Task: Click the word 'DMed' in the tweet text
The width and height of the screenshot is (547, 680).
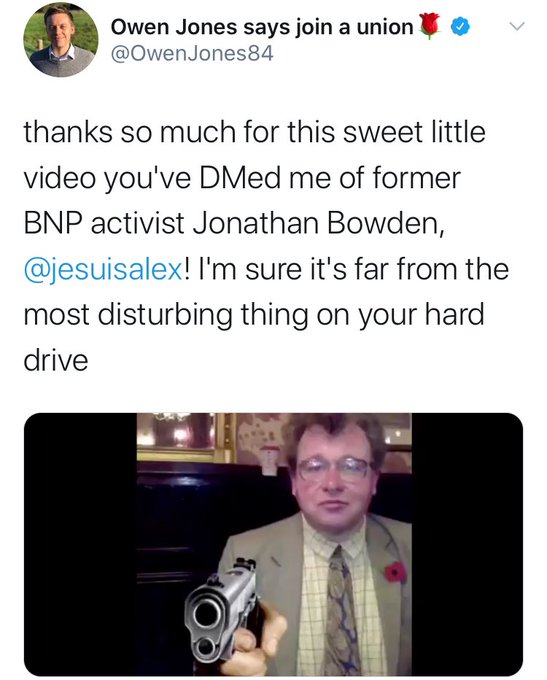Action: click(240, 178)
